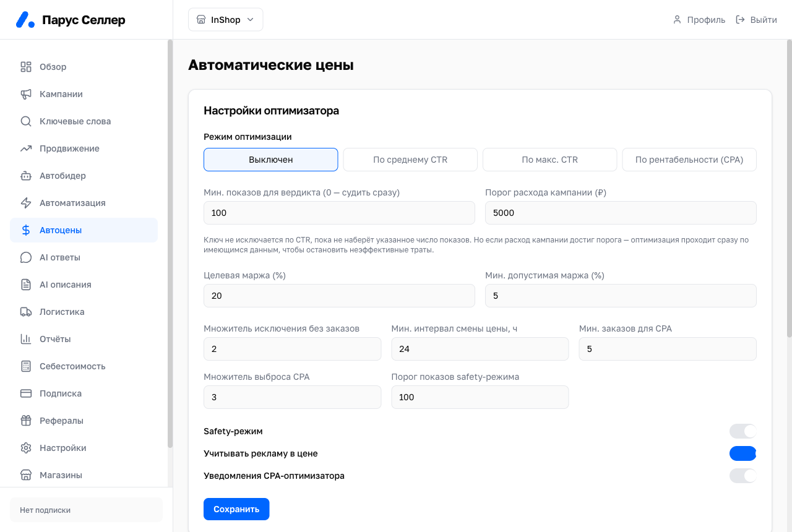
Task: Open Ключевые слова menu item
Action: pyautogui.click(x=84, y=121)
